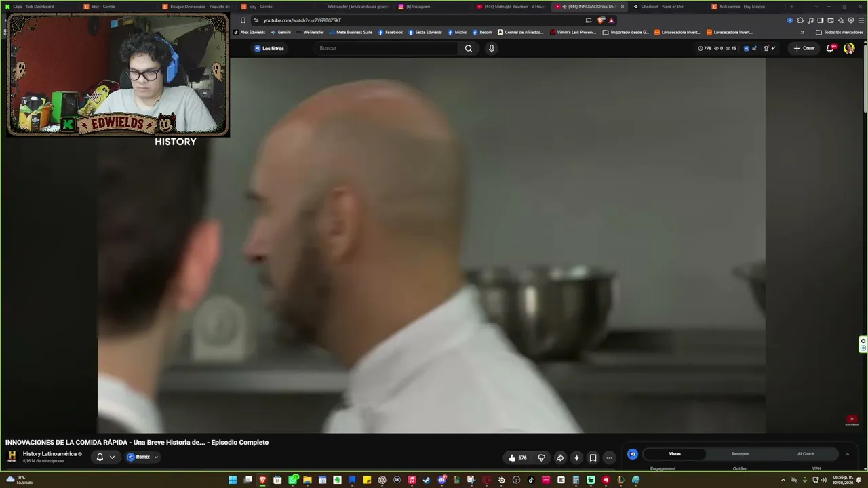Click the screen cast icon in address bar

(589, 20)
